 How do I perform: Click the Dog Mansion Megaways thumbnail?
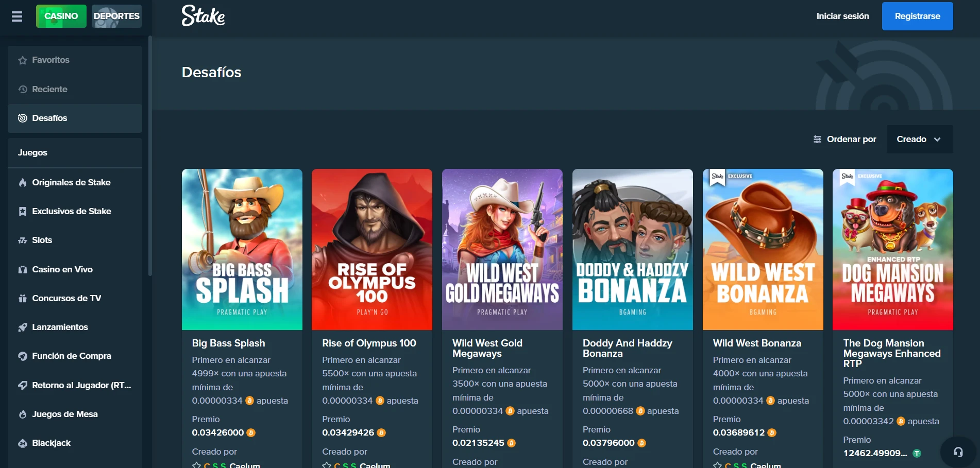click(893, 249)
